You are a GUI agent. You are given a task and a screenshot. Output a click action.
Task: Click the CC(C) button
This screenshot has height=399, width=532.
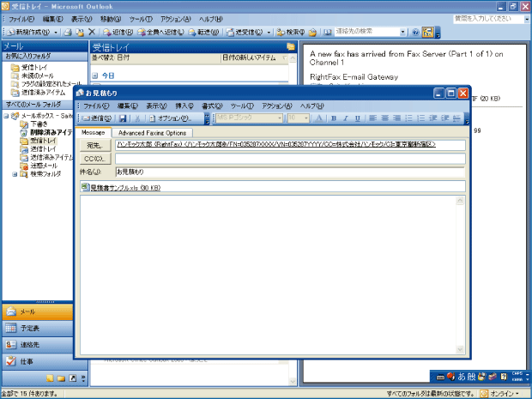[95, 159]
